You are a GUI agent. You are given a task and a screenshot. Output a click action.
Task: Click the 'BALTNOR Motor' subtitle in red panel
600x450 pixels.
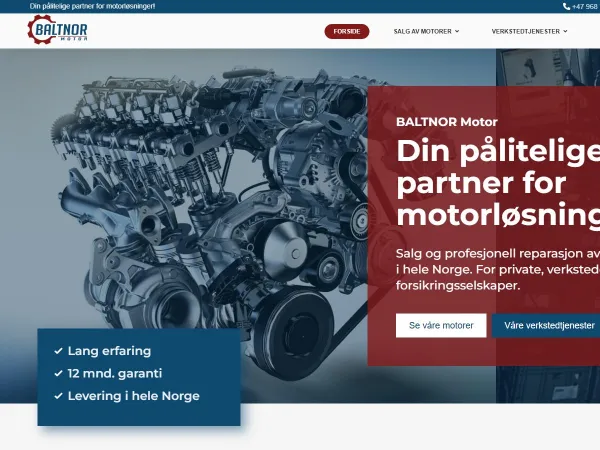pyautogui.click(x=447, y=122)
